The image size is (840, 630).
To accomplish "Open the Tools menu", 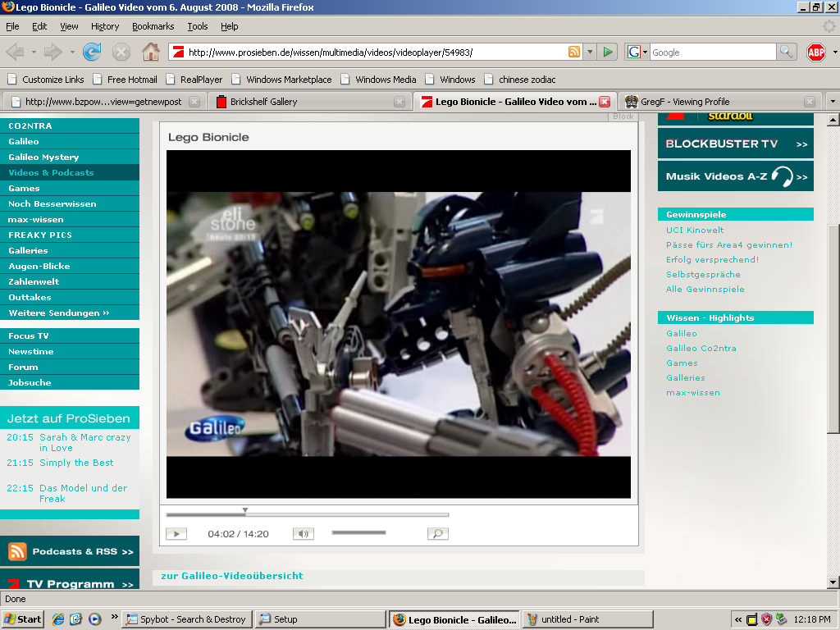I will click(x=197, y=26).
